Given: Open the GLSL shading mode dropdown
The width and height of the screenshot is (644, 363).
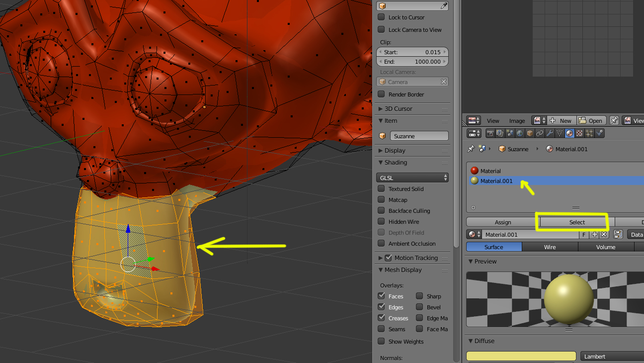Looking at the screenshot, I should point(412,178).
